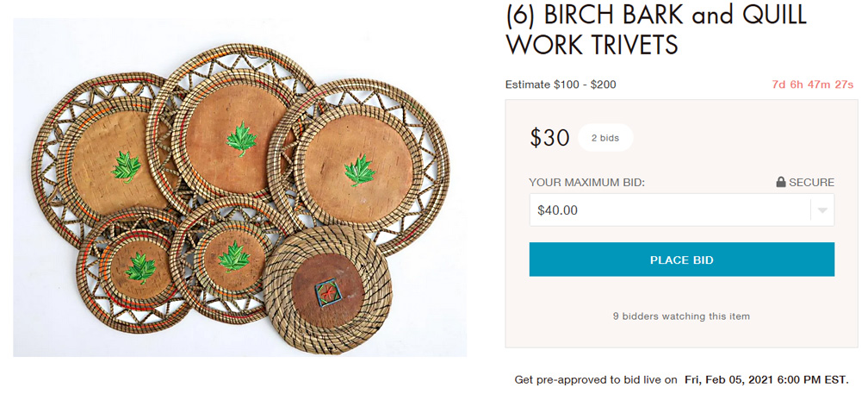Click the Birch Bark and Quill title
The height and width of the screenshot is (400, 868).
(656, 29)
